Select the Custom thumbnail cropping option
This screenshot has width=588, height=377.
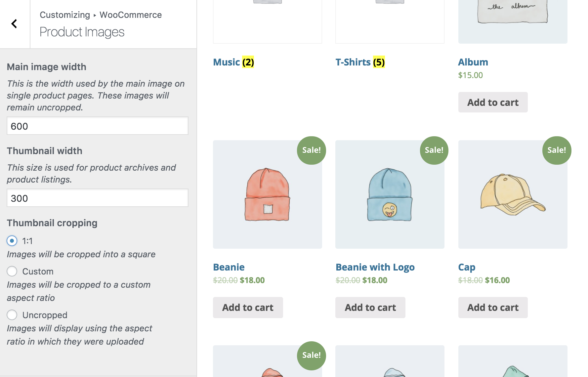[x=12, y=271]
